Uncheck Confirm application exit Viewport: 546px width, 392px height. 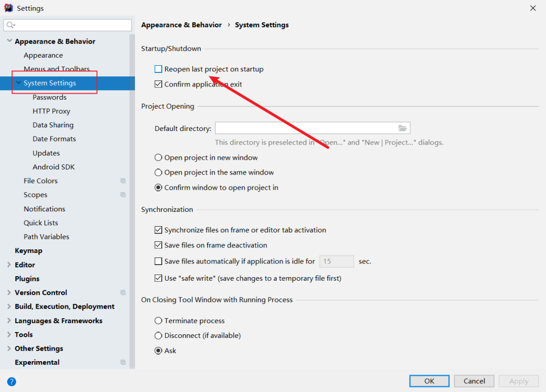159,84
